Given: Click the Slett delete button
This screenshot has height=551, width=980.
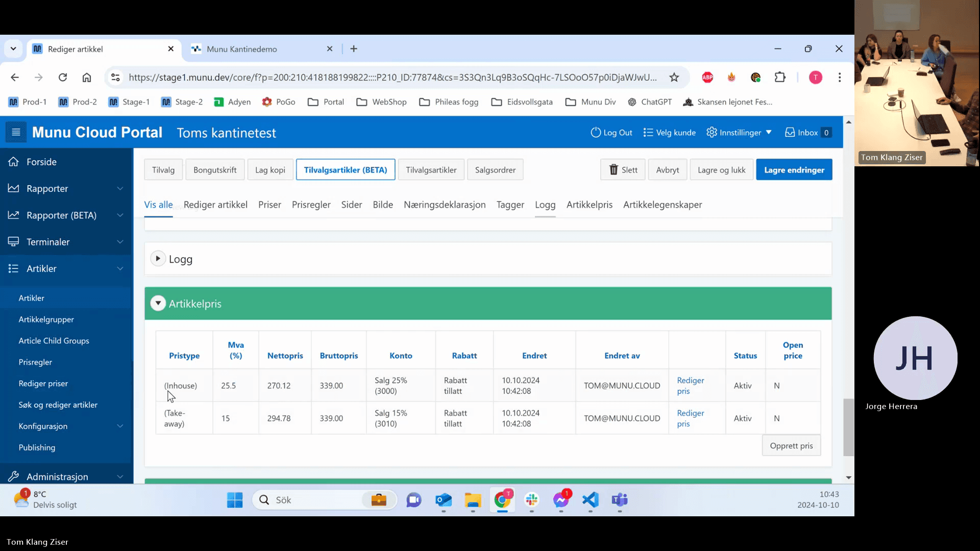Looking at the screenshot, I should (x=623, y=170).
